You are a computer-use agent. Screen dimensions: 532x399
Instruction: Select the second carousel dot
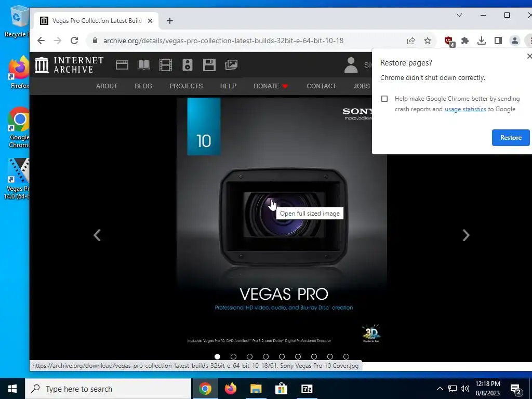click(233, 356)
